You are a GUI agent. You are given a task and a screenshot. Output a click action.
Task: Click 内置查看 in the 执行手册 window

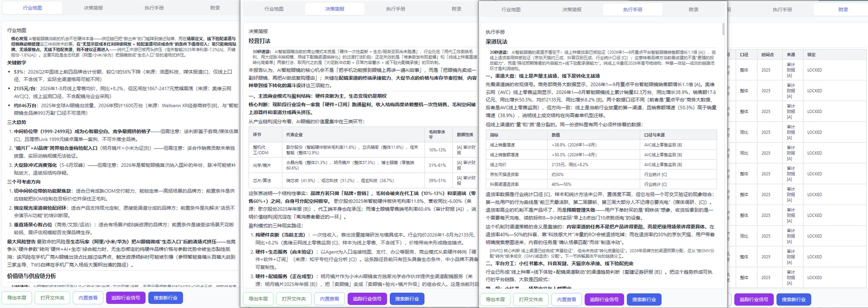[566, 299]
